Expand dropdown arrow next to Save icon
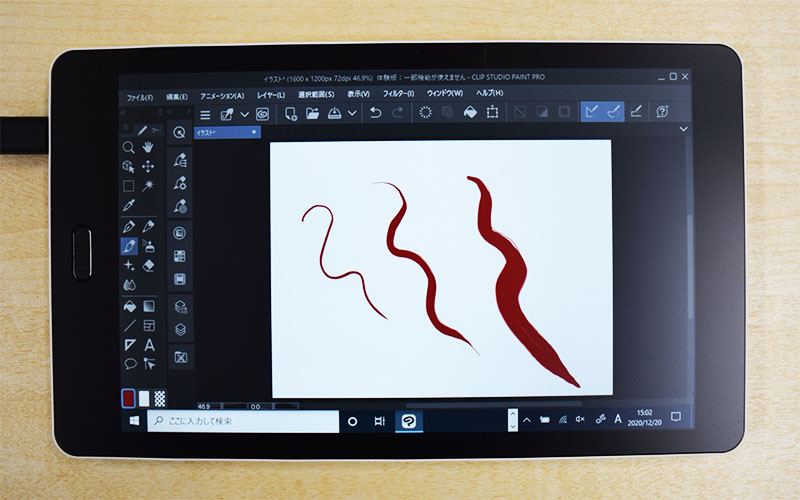This screenshot has width=800, height=500. 352,113
